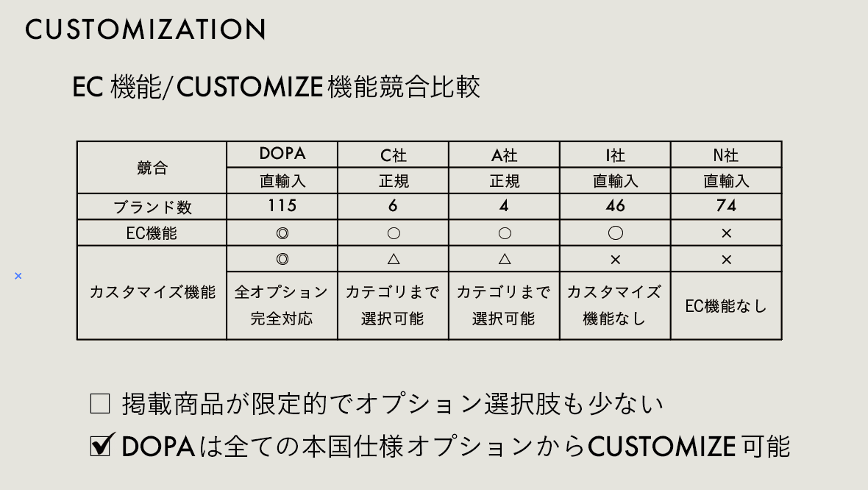Click the CUSTOMIZATION slide title
Image resolution: width=868 pixels, height=490 pixels.
tap(146, 29)
